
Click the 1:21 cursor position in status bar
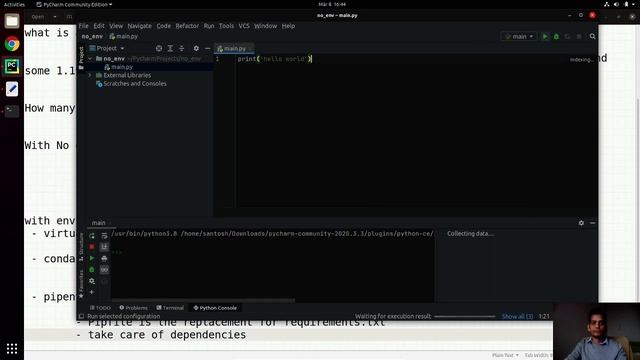[544, 316]
